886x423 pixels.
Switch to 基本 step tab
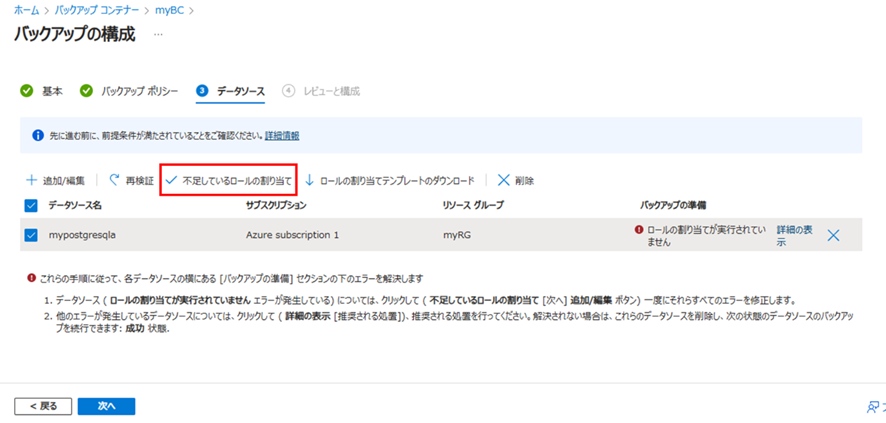(x=52, y=91)
